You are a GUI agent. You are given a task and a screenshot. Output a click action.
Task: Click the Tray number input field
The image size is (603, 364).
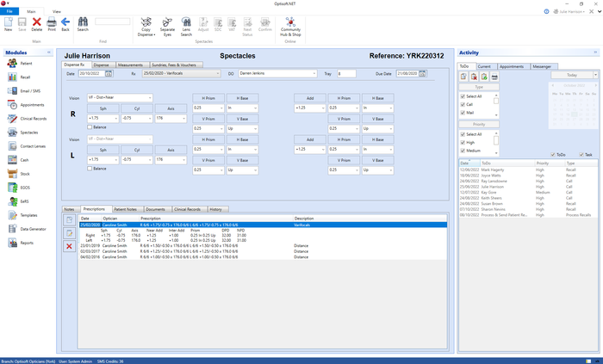click(x=346, y=73)
